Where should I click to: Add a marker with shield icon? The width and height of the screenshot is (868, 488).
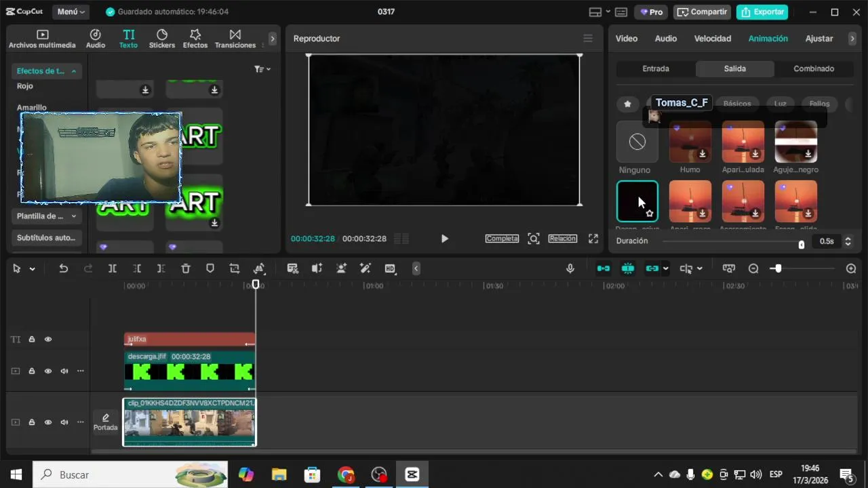[210, 268]
